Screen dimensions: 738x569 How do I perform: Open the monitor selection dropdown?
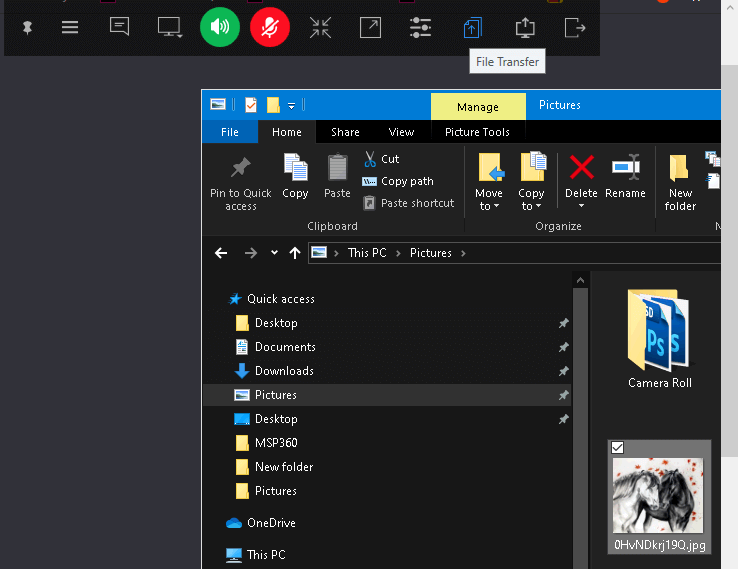click(170, 28)
